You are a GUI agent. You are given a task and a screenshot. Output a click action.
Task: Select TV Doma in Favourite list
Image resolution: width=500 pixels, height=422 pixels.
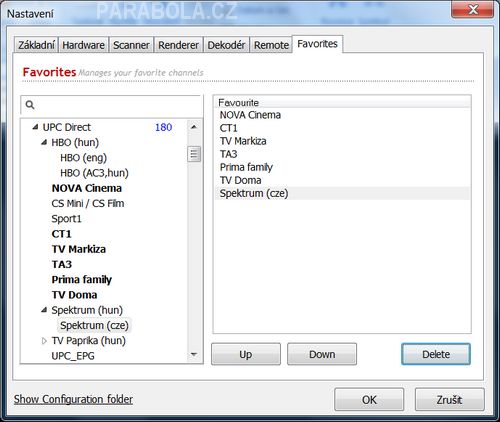(342, 180)
